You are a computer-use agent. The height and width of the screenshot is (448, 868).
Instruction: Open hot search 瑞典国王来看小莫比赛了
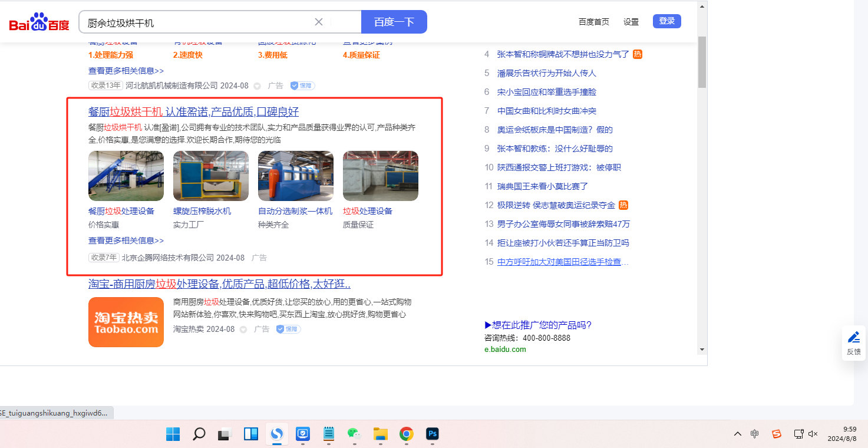pyautogui.click(x=543, y=186)
